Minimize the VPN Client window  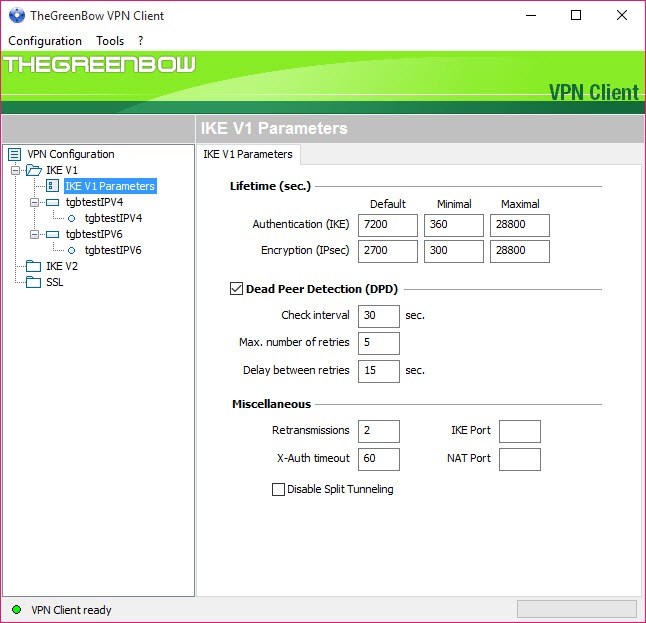coord(531,16)
